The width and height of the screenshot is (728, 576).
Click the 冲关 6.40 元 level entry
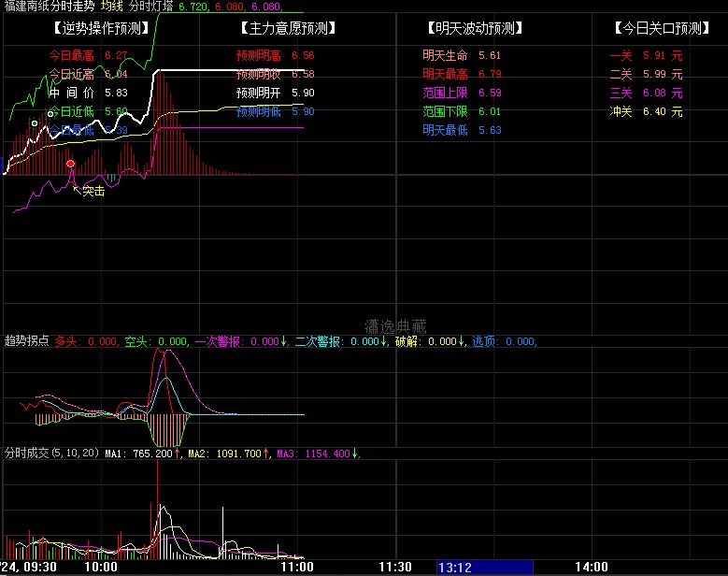646,111
